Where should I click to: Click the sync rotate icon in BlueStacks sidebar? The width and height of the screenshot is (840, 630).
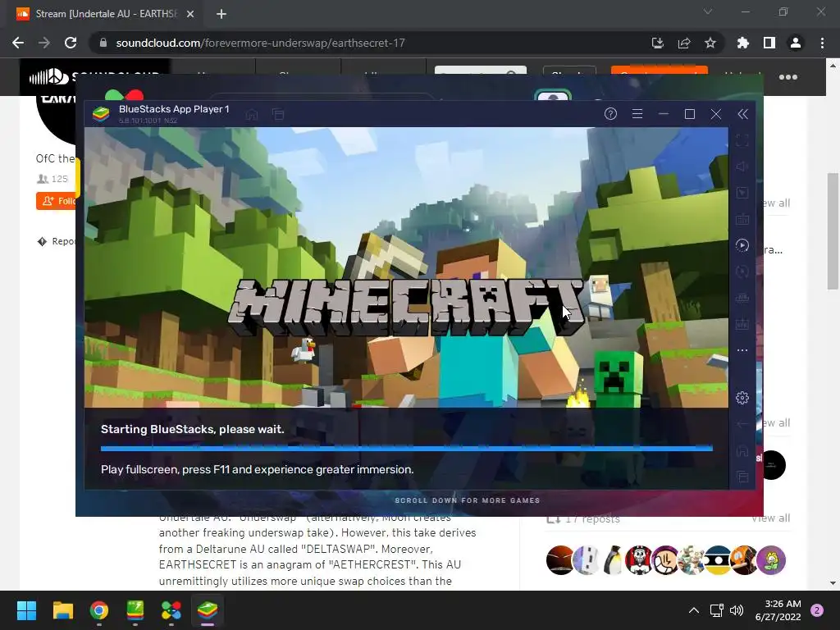pyautogui.click(x=742, y=272)
